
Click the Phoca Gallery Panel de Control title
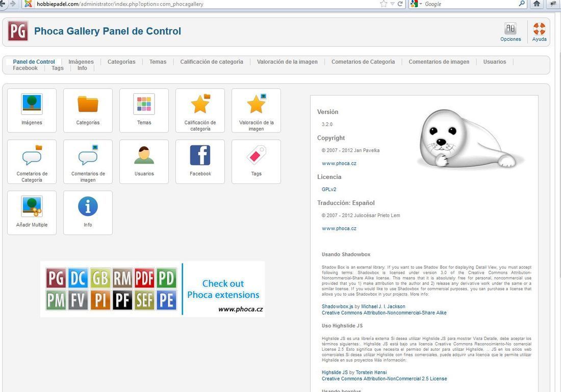pos(108,31)
